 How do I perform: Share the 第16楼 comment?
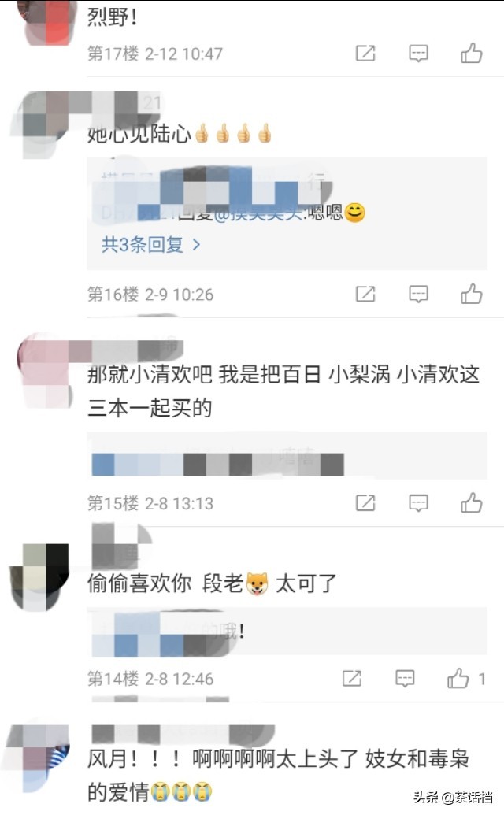[x=365, y=295]
